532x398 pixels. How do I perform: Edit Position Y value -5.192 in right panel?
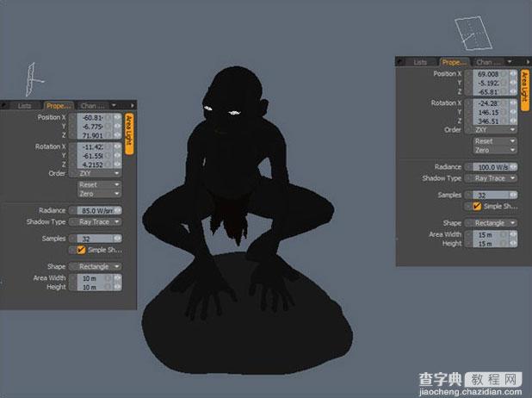tap(491, 83)
